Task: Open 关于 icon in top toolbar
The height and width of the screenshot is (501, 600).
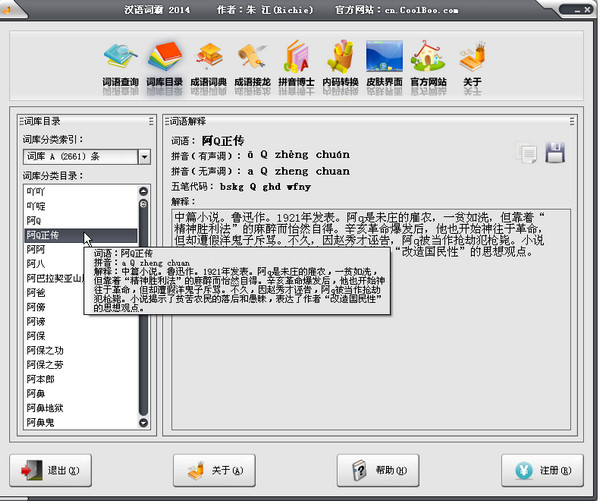Action: [x=472, y=64]
